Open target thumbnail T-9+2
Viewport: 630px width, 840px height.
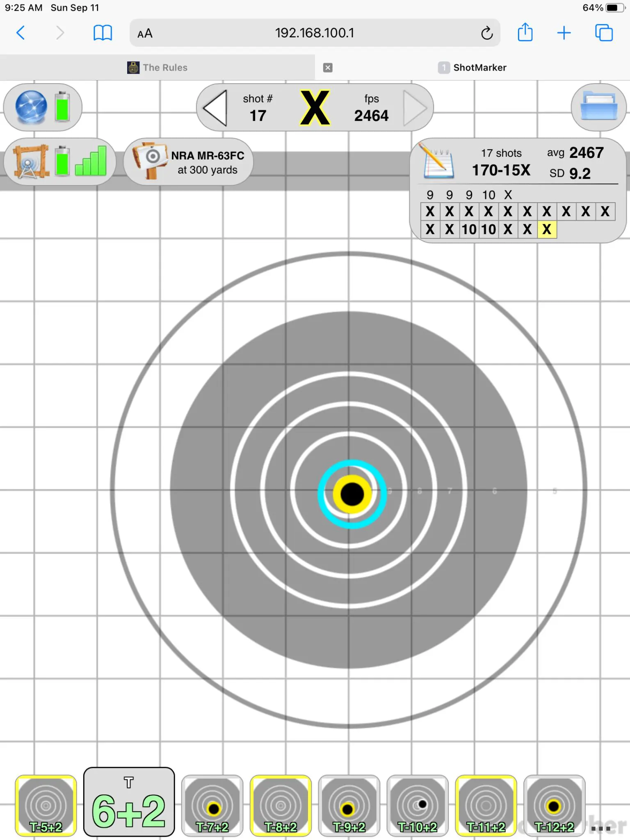pyautogui.click(x=349, y=806)
